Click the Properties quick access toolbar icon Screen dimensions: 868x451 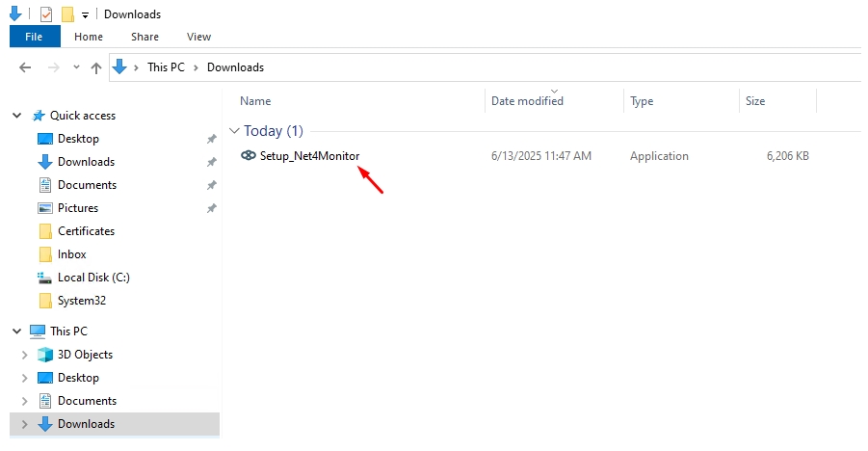(46, 13)
